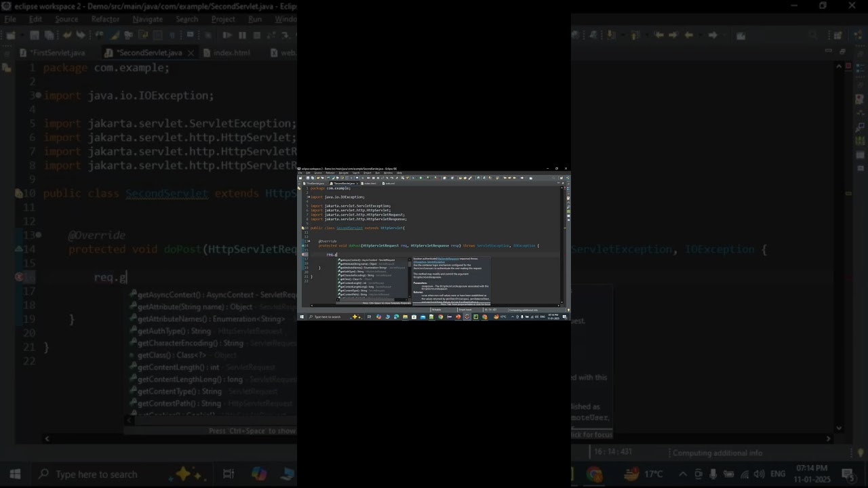This screenshot has height=488, width=868.
Task: Click Computing additional info status in enlarged background
Action: tap(717, 453)
